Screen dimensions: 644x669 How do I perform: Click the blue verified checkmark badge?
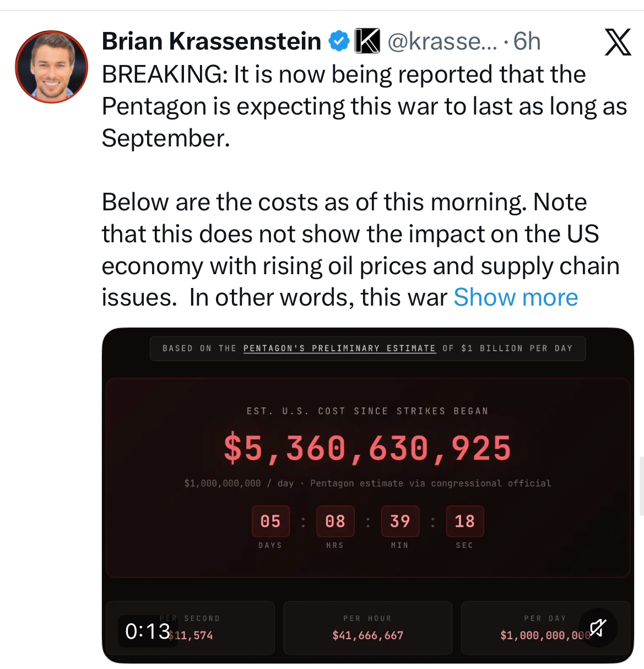tap(339, 41)
